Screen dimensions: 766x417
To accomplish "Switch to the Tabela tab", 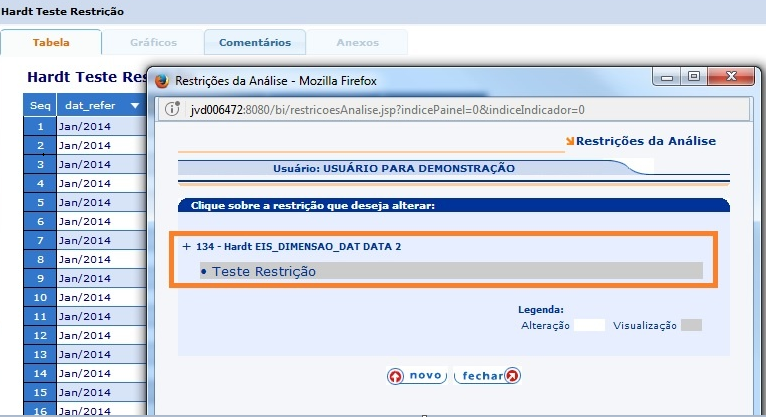I will (x=51, y=42).
